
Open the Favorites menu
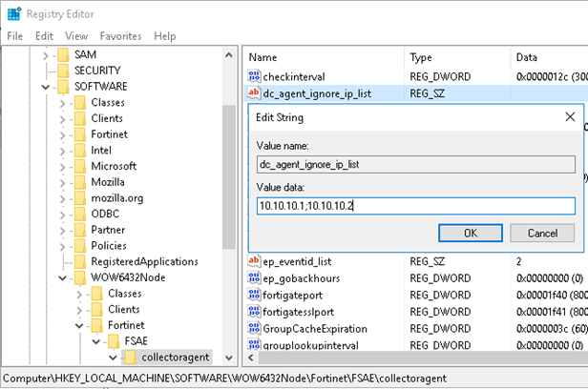[x=120, y=36]
